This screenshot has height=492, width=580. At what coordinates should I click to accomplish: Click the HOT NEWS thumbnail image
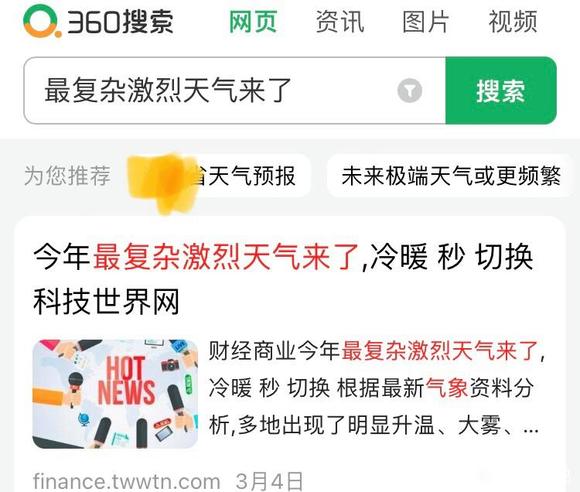(115, 394)
